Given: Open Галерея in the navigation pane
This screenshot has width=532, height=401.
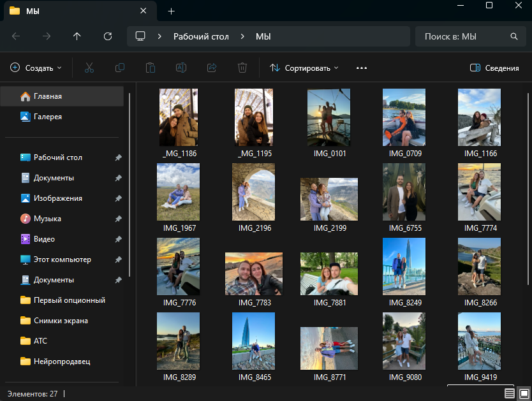Looking at the screenshot, I should [47, 117].
